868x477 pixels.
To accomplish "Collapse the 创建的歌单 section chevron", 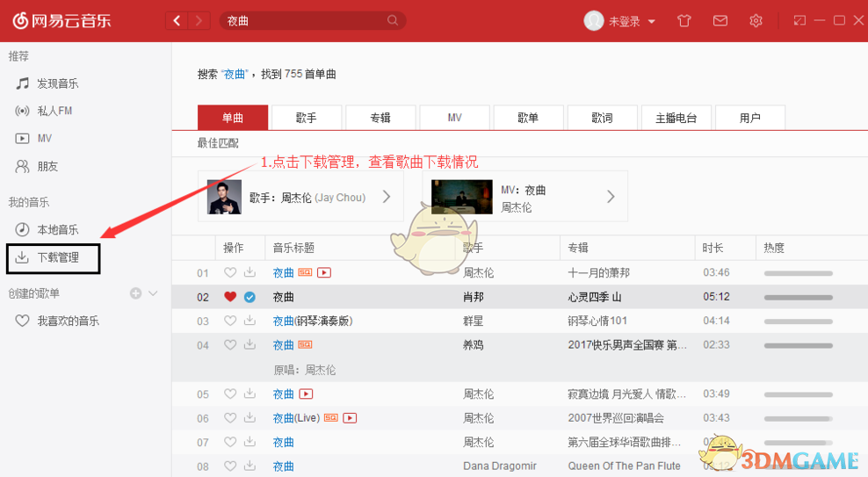I will coord(154,293).
